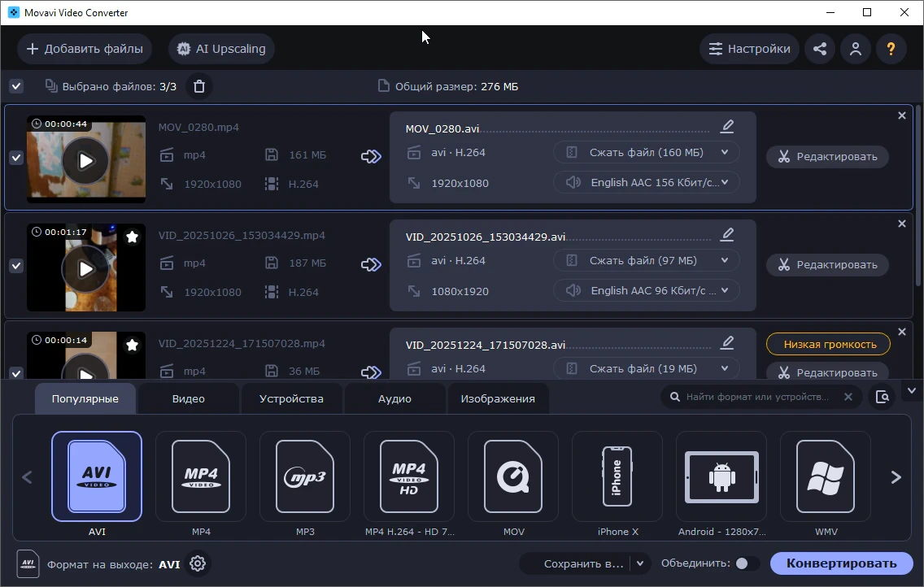Uncheck the VID_20251224_171507028.mp4 checkbox
Viewport: 924px width, 587px height.
coord(16,372)
